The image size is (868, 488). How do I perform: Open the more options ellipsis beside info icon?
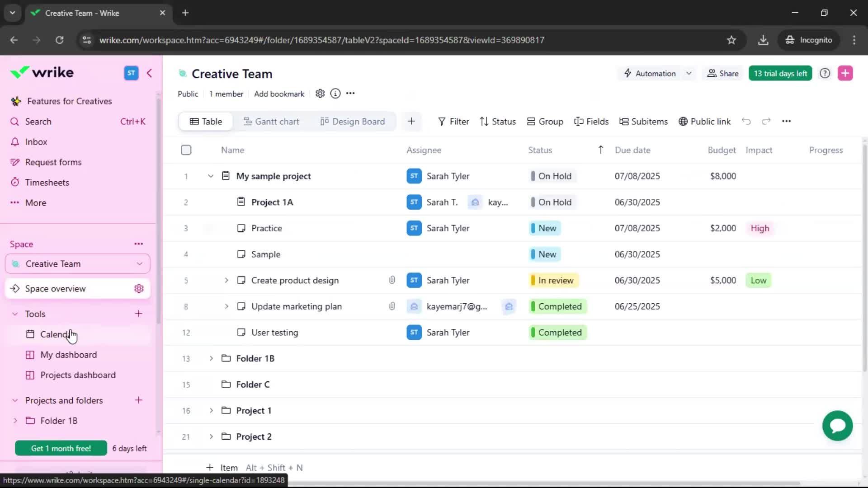click(x=350, y=94)
